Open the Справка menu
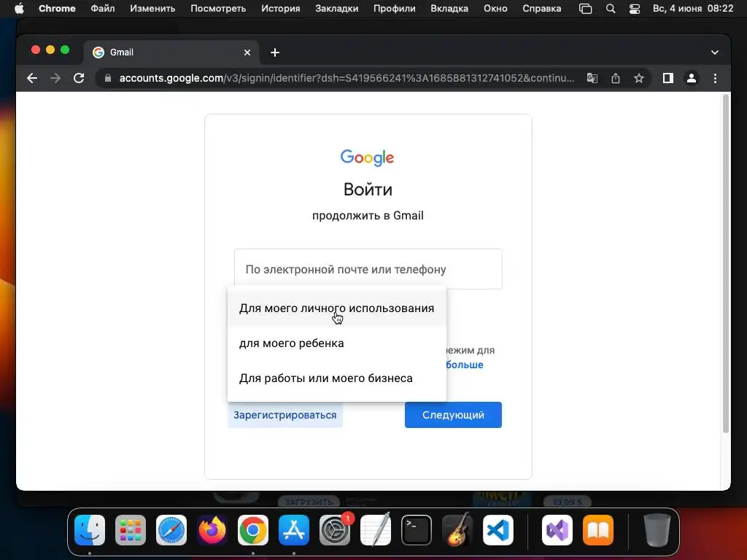 point(542,9)
